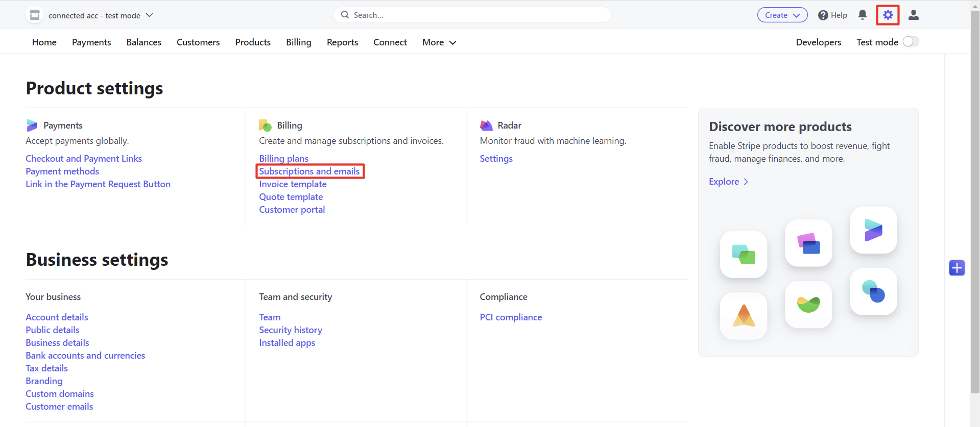Viewport: 980px width, 427px height.
Task: Click the Billing product icon
Action: [x=265, y=125]
